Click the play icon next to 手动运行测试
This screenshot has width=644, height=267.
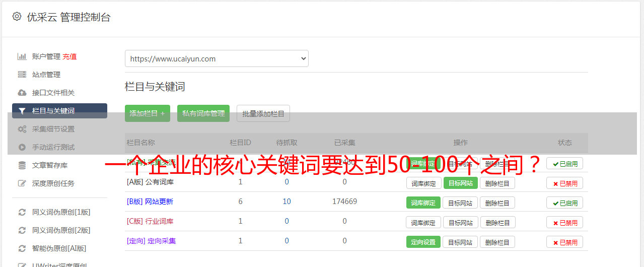tap(22, 147)
